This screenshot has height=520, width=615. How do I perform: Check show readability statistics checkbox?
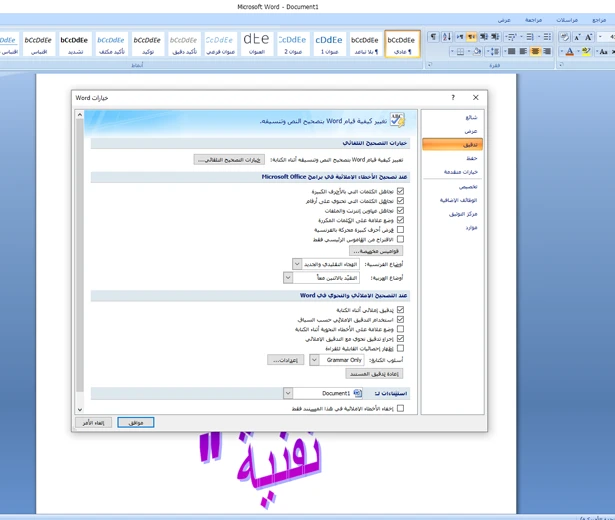click(400, 348)
